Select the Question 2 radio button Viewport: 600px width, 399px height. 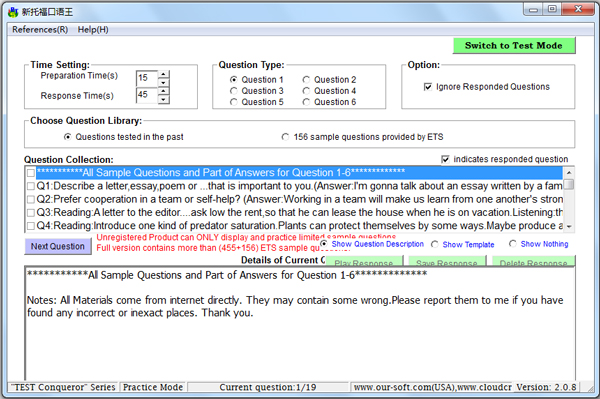pyautogui.click(x=306, y=80)
